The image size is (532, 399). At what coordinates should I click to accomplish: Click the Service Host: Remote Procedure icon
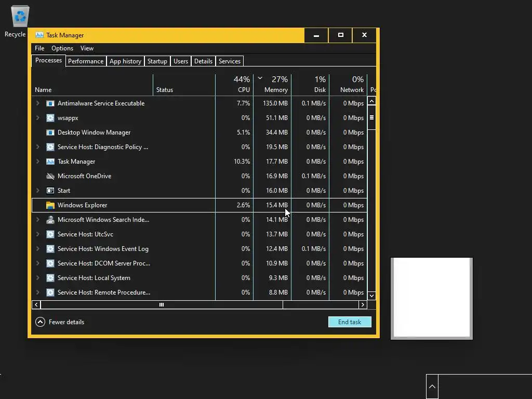pos(50,292)
